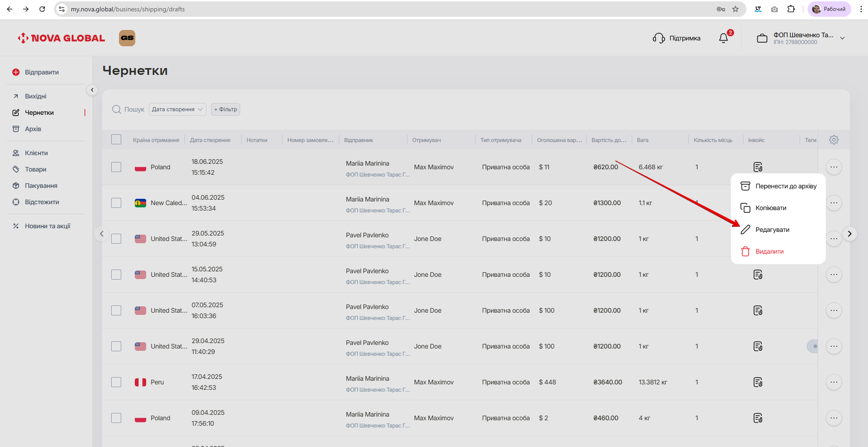Collapse the left sidebar with arrow
Image resolution: width=868 pixels, height=447 pixels.
[x=92, y=90]
